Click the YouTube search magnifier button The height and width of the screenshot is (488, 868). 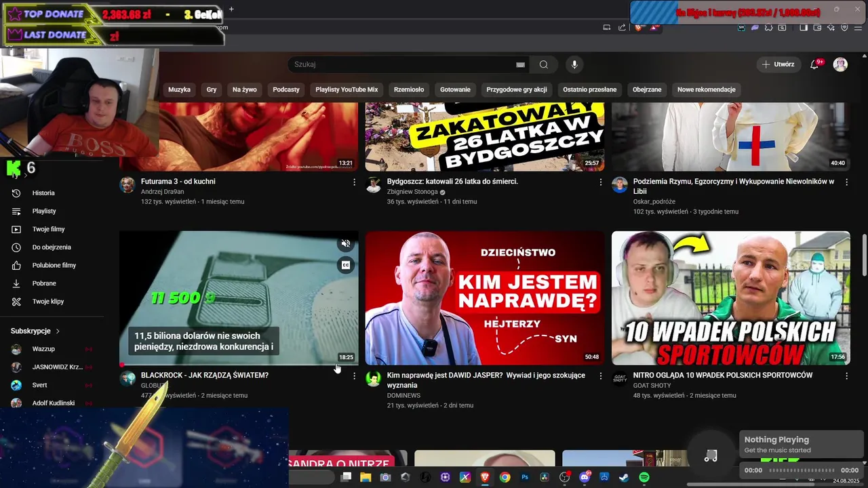point(544,64)
